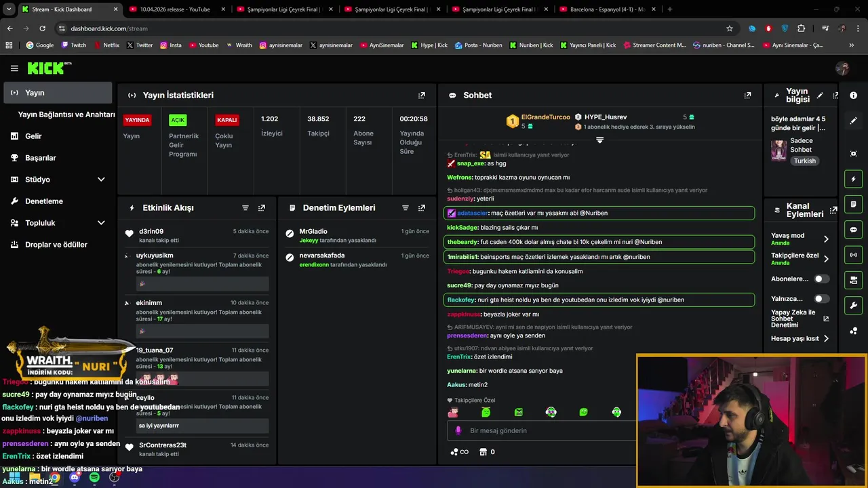Expand the Topluluk sidebar section
This screenshot has height=488, width=868.
101,223
